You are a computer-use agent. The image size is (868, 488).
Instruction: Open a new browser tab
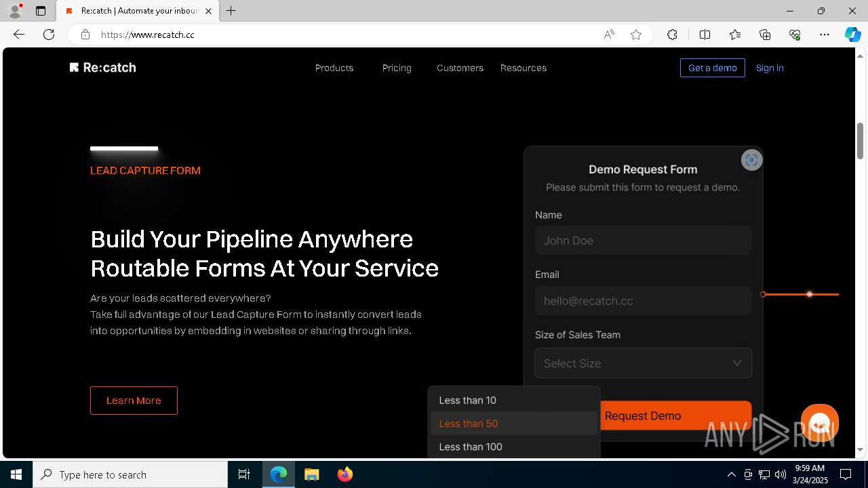[x=231, y=11]
